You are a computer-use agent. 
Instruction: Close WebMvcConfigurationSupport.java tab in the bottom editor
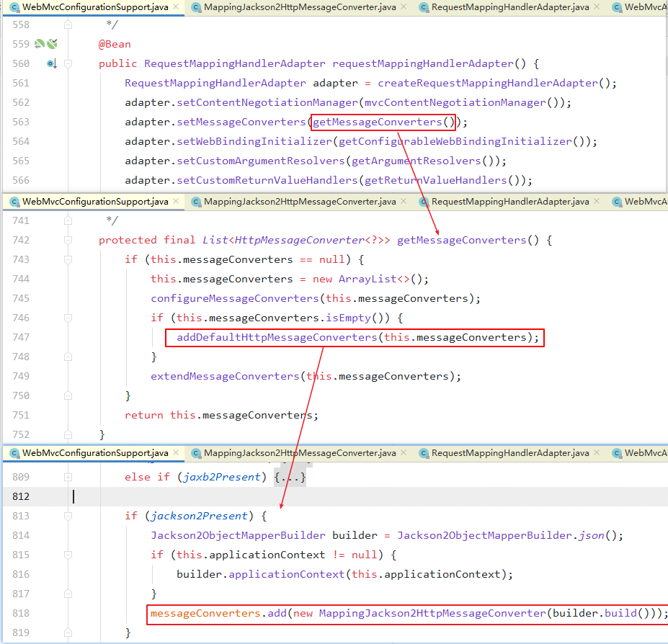177,453
